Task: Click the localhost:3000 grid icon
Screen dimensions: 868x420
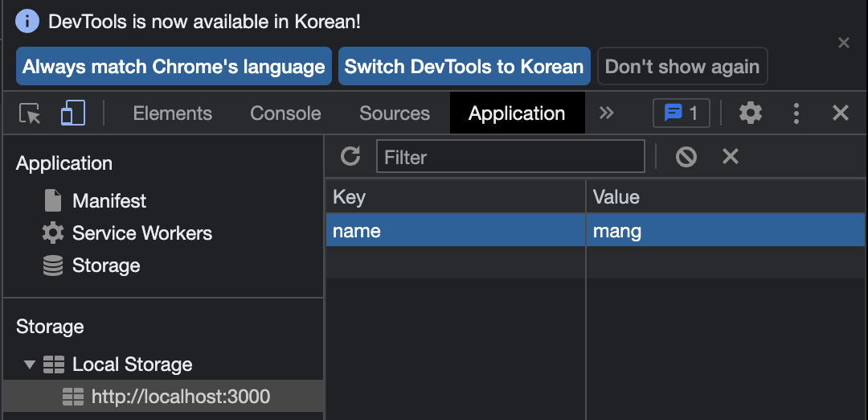Action: [x=73, y=397]
